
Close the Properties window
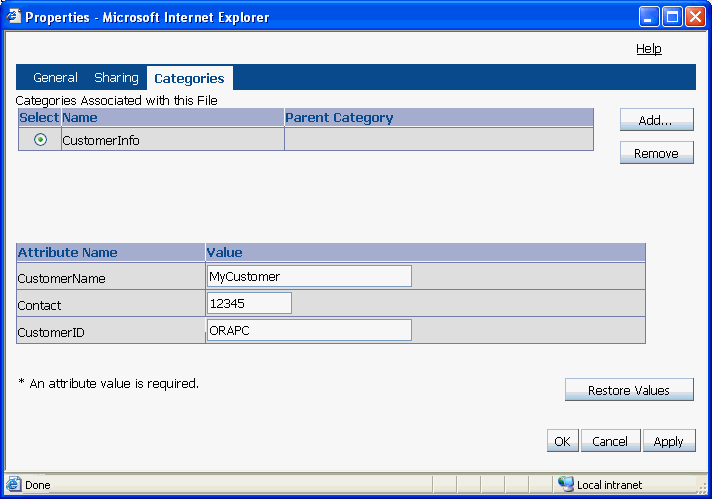695,17
